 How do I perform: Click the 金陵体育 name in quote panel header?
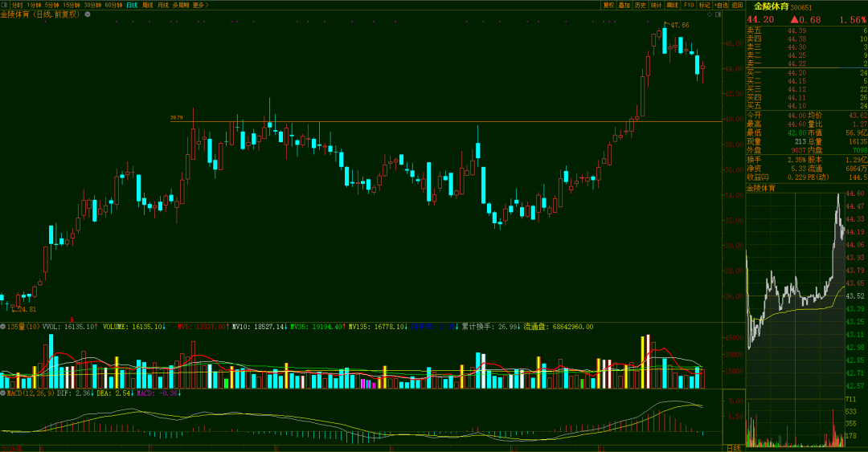click(771, 7)
